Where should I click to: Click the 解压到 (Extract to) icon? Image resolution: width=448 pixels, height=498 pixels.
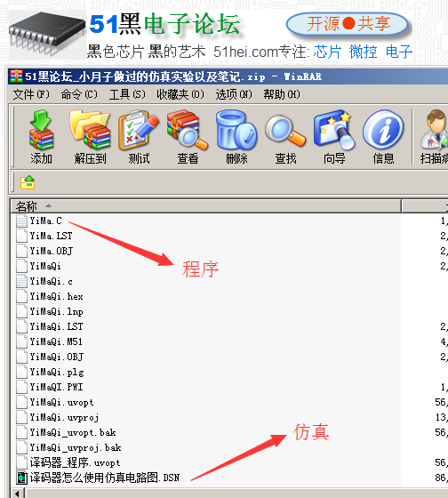click(x=90, y=137)
